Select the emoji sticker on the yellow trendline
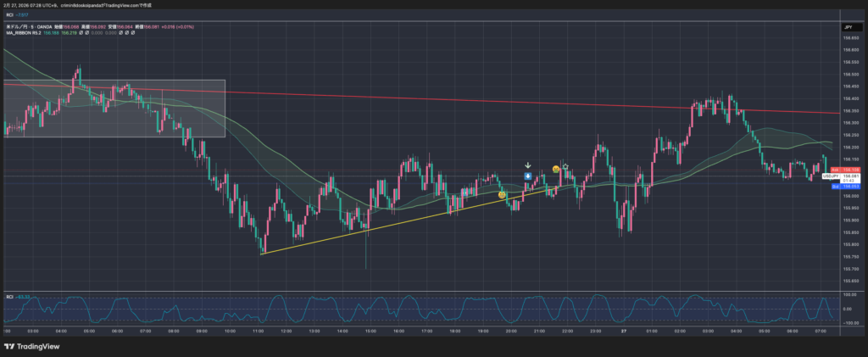The height and width of the screenshot is (357, 868). pyautogui.click(x=502, y=195)
